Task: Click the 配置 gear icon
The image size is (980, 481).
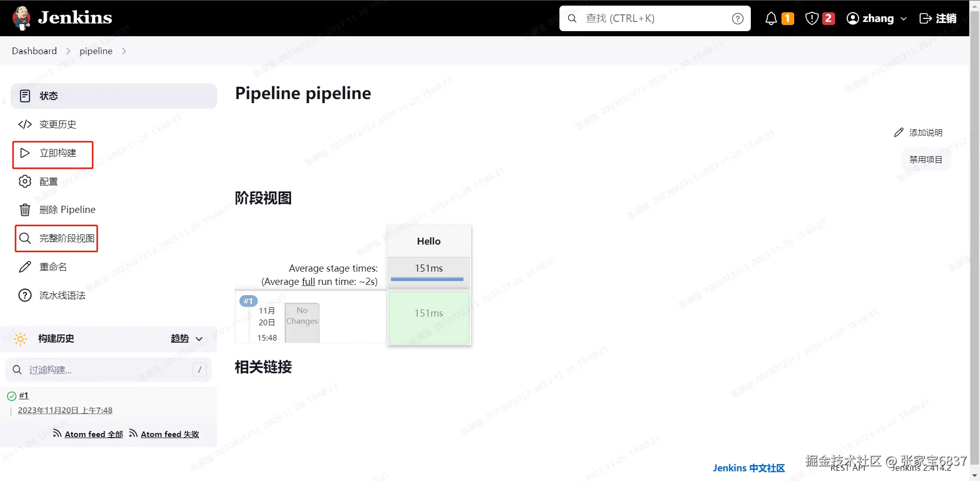Action: pos(24,181)
